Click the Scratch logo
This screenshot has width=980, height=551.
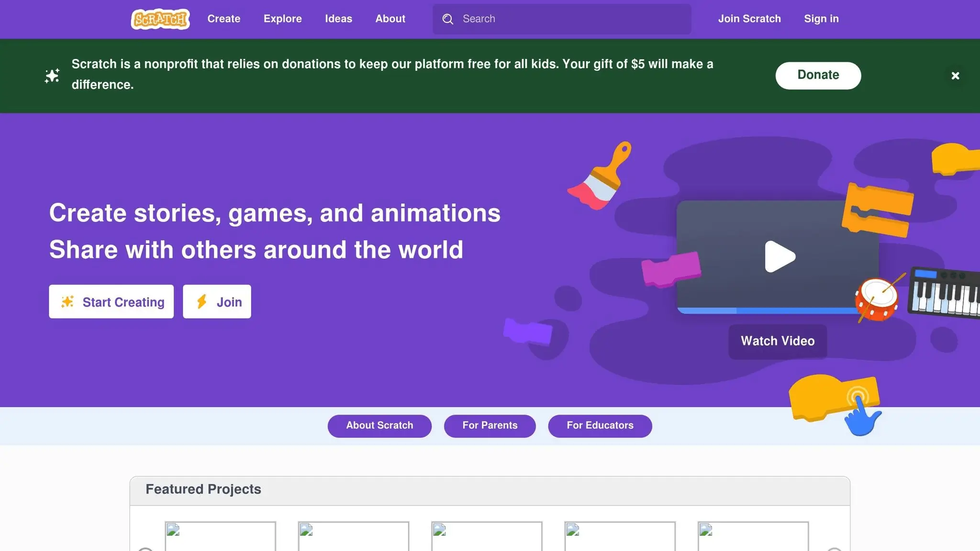click(x=160, y=19)
